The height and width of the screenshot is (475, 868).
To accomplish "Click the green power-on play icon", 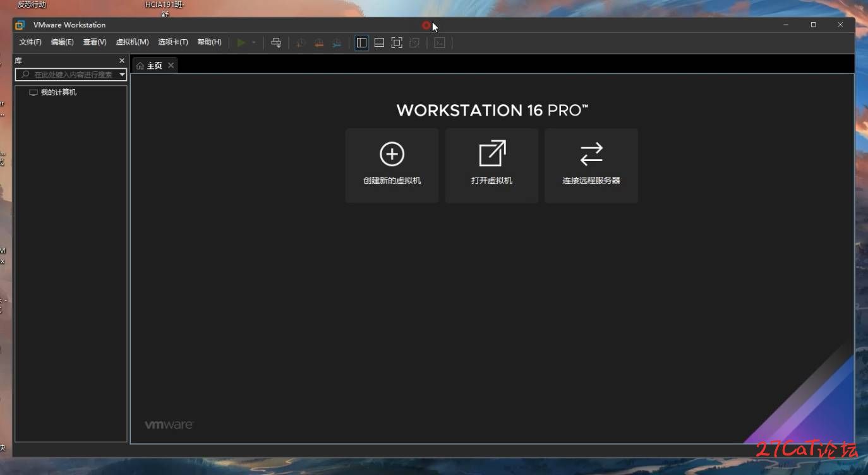I will (241, 43).
